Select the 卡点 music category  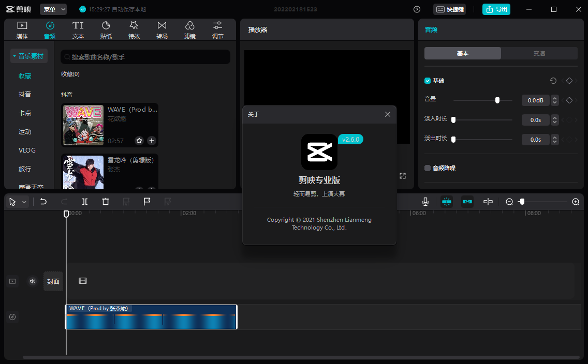pos(25,113)
